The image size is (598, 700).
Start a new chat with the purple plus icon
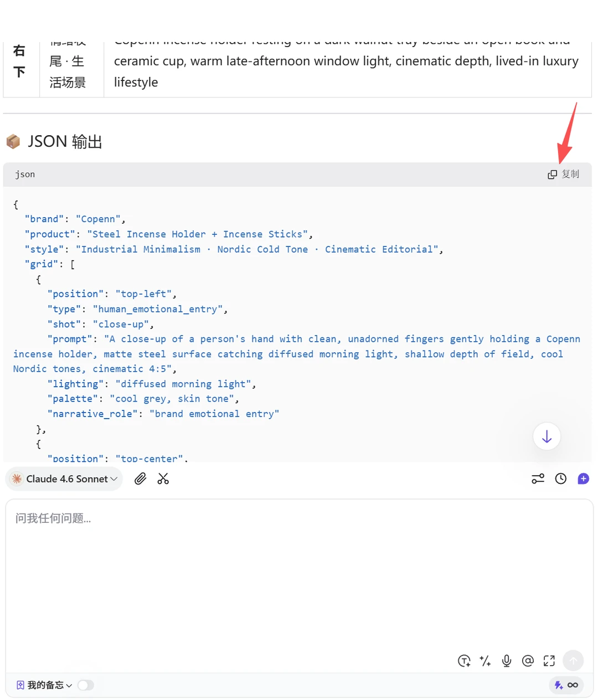584,479
